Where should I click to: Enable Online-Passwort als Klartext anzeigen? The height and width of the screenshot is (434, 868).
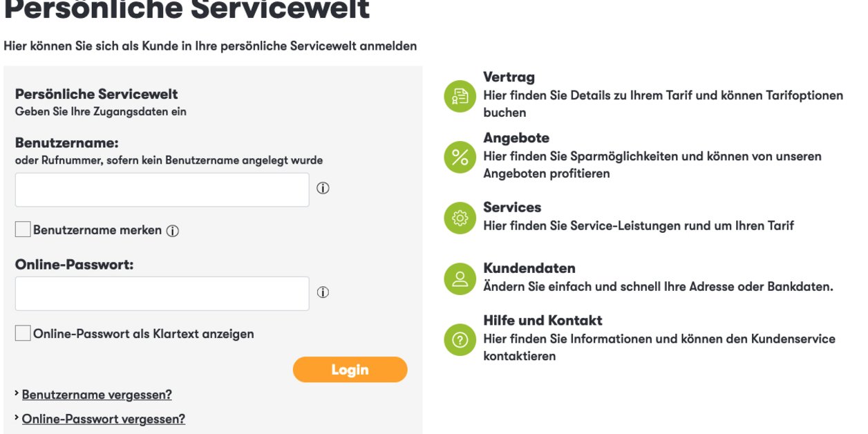(x=21, y=333)
